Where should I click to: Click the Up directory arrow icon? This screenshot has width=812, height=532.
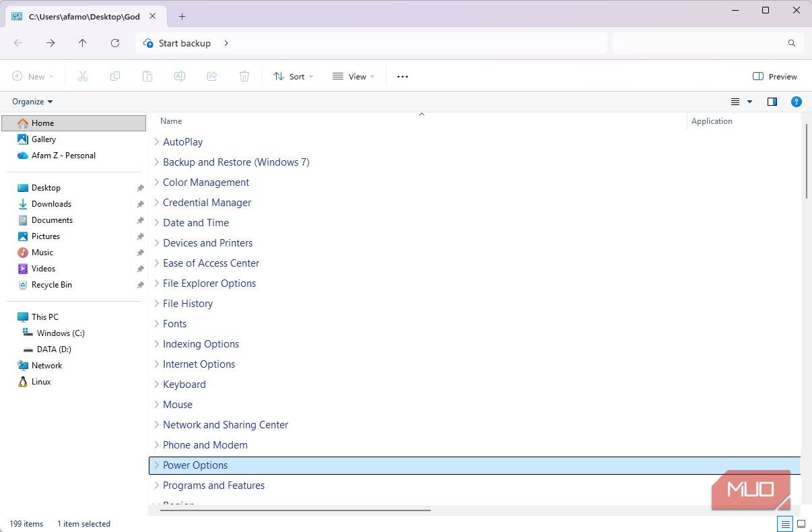pyautogui.click(x=82, y=43)
